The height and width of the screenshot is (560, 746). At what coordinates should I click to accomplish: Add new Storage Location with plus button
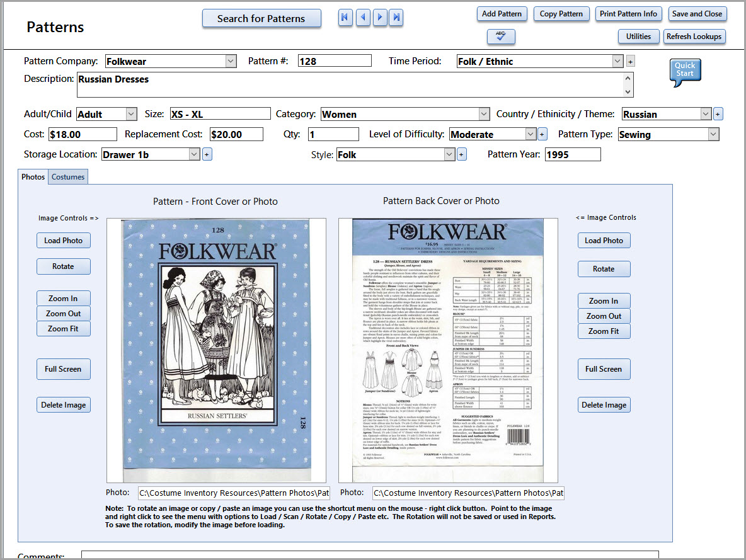[207, 154]
